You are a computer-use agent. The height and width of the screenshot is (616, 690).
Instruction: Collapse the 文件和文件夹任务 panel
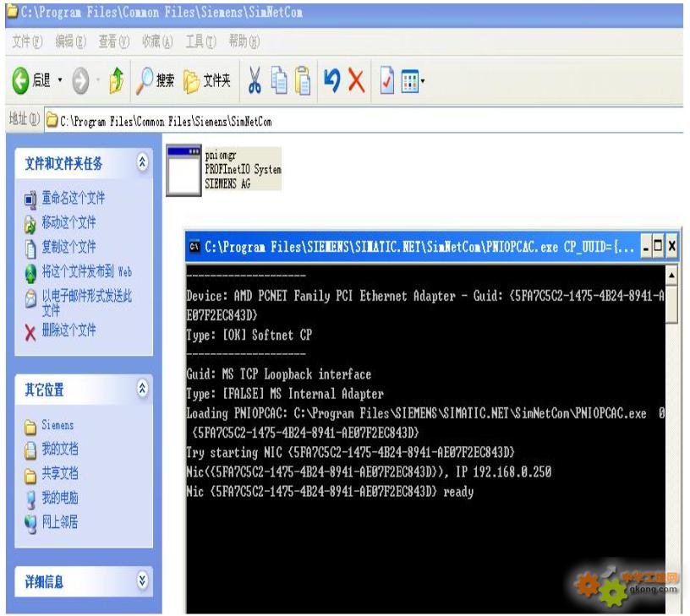[142, 163]
